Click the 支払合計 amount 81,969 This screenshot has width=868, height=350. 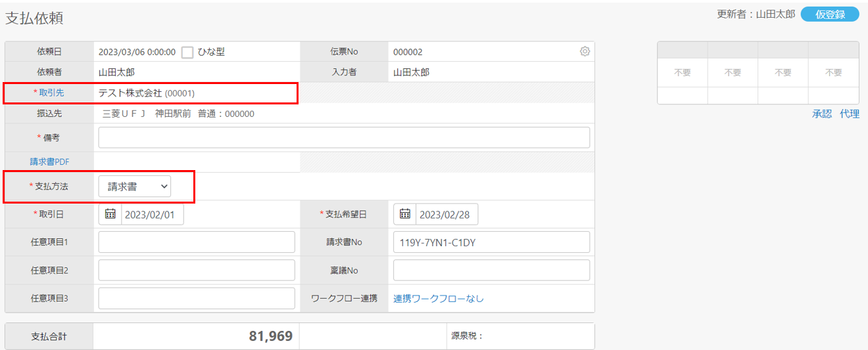coord(270,336)
